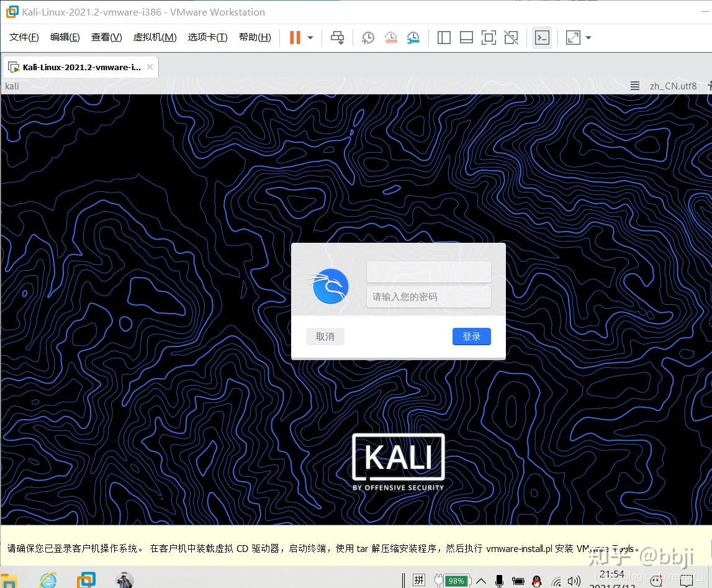This screenshot has width=712, height=588.
Task: Select the Kali-Linux-2021.2-vmware-i... tab
Action: (82, 67)
